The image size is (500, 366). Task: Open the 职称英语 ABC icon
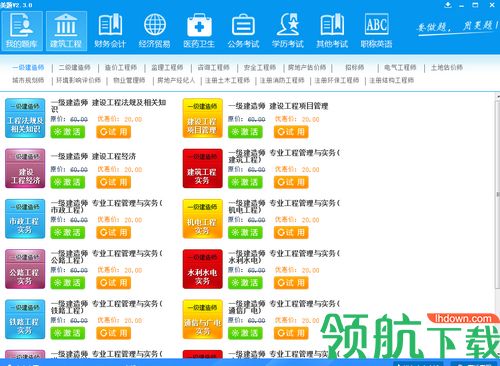(376, 31)
